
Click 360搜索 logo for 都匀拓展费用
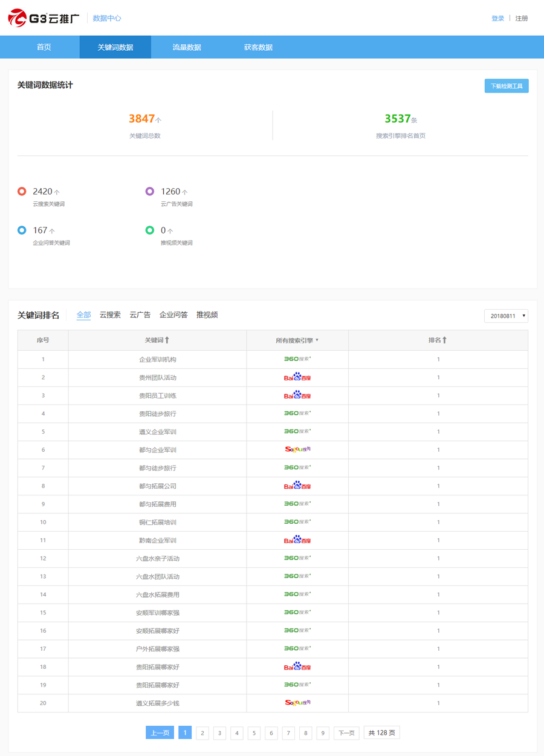point(297,504)
